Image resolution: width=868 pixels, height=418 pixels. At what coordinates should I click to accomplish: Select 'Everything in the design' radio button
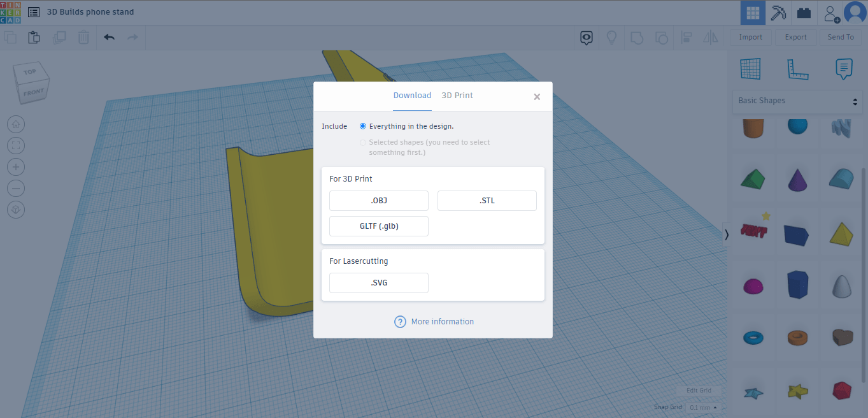pos(363,126)
